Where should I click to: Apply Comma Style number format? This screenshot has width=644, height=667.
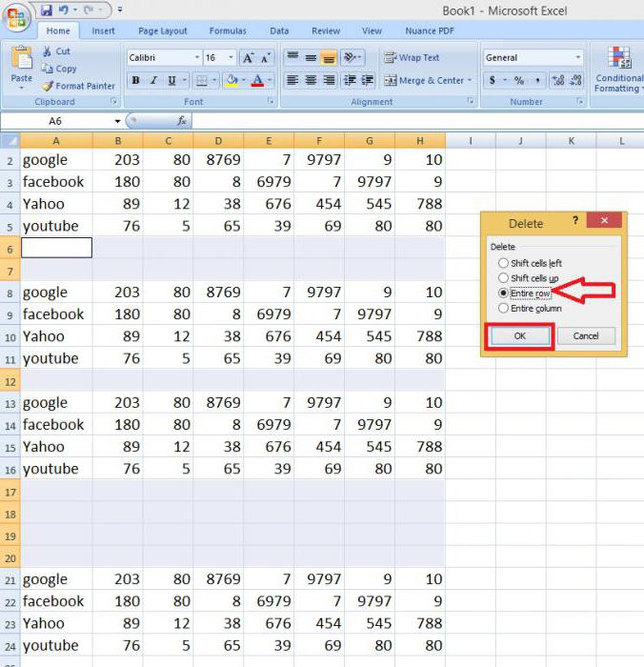click(537, 80)
